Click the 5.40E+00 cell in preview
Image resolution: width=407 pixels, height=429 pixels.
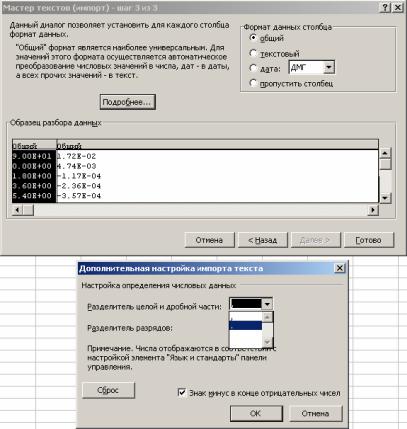(32, 196)
